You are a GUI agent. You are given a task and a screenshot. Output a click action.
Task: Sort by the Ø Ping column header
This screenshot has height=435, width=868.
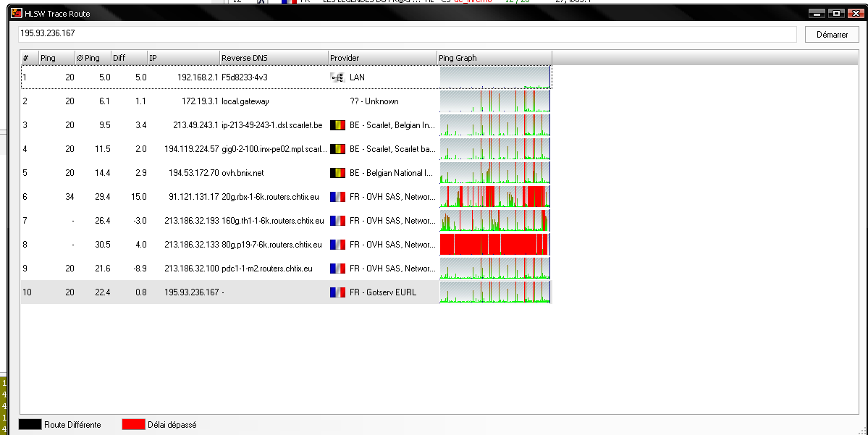point(93,58)
